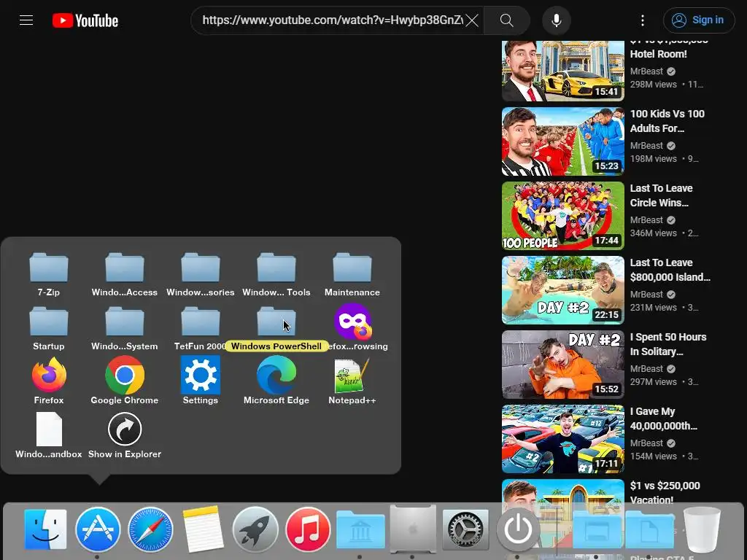747x560 pixels.
Task: Open the TetFun 2000 folder
Action: coord(200,329)
